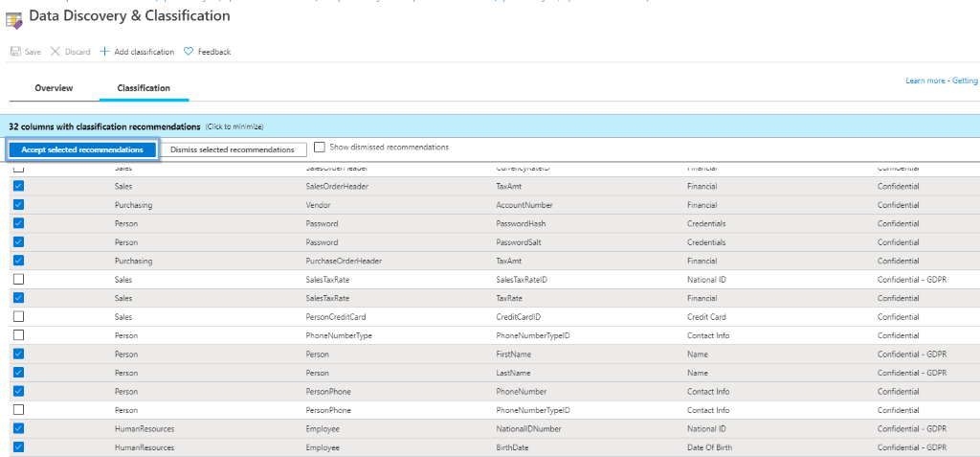Viewport: 980px width, 457px height.
Task: Click the Add classification label
Action: pyautogui.click(x=144, y=52)
